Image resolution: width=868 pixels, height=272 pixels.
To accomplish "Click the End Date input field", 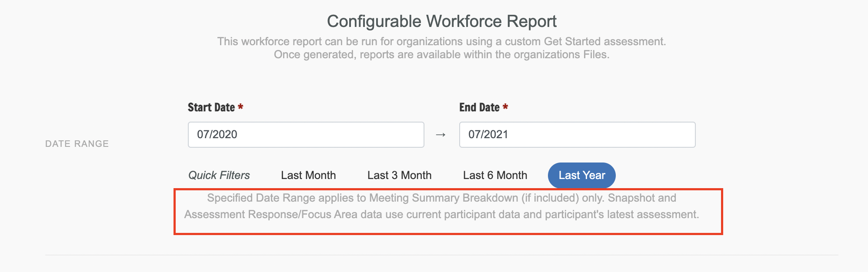I will click(x=577, y=135).
